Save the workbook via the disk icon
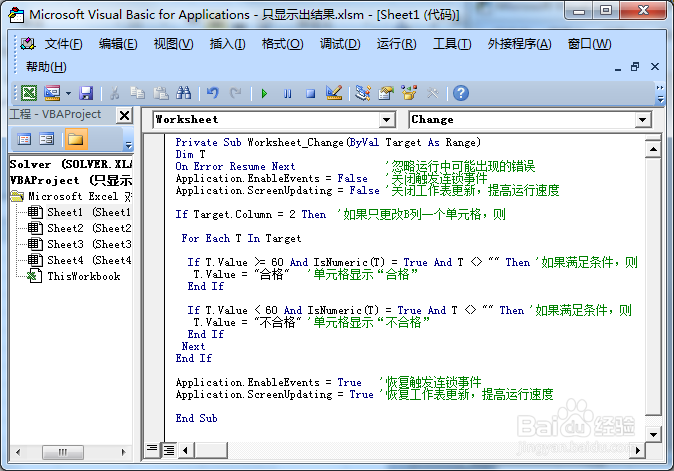 86,93
